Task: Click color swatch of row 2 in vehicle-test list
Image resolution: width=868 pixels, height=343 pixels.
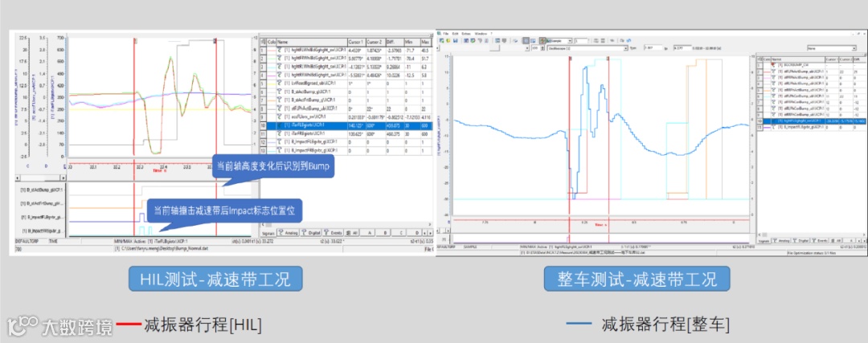Action: click(767, 72)
